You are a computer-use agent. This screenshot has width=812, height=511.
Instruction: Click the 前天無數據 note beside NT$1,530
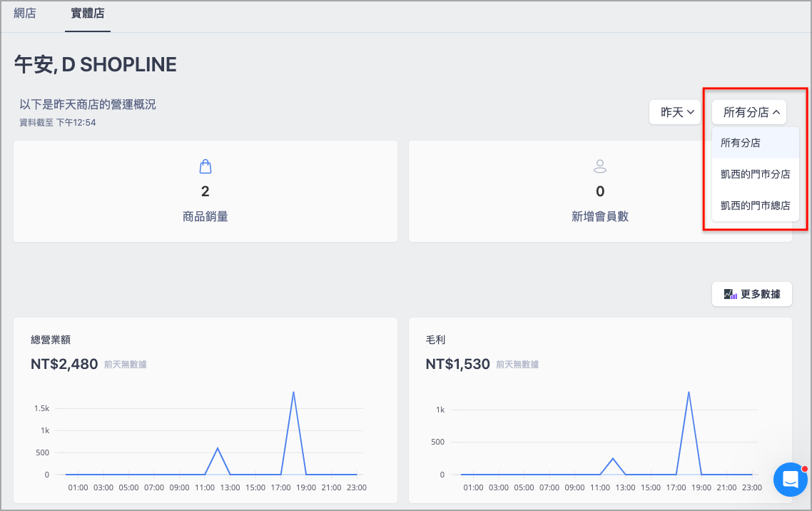click(x=517, y=365)
